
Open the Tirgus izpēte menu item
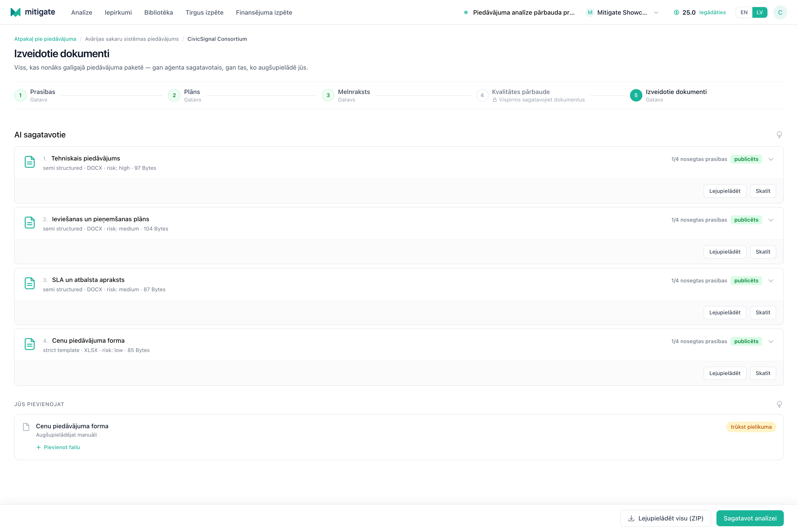[x=204, y=13]
